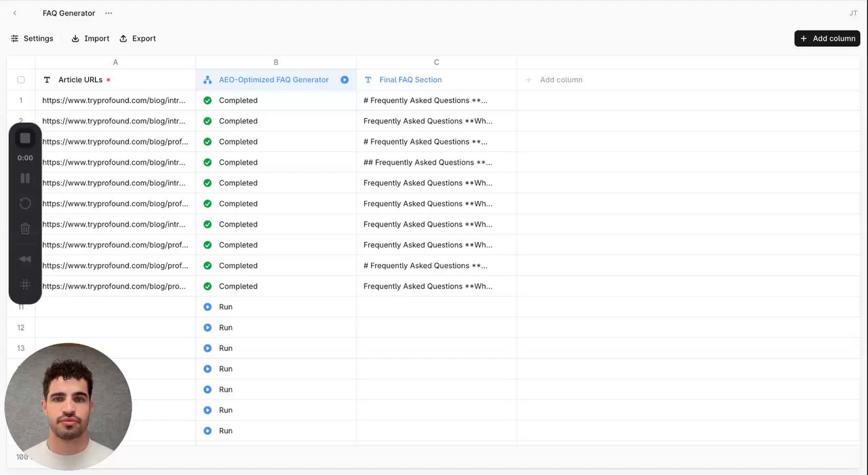Delete the recording with the trash icon

point(25,229)
